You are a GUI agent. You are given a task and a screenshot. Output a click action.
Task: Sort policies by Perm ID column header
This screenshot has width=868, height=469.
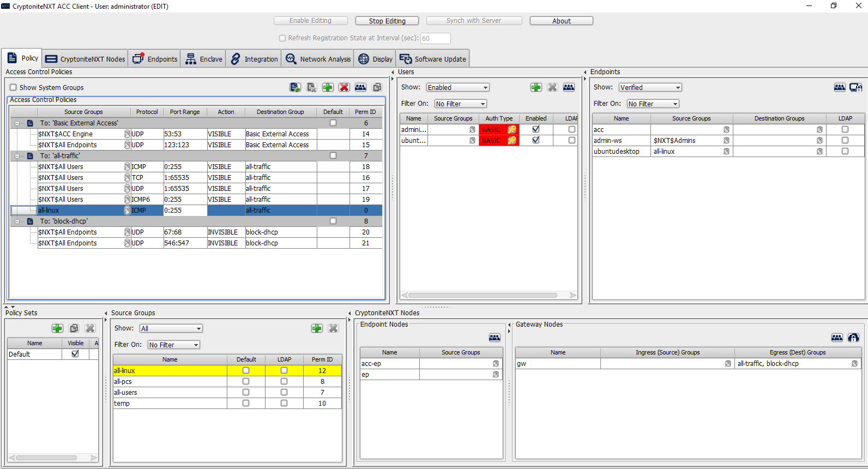point(365,112)
